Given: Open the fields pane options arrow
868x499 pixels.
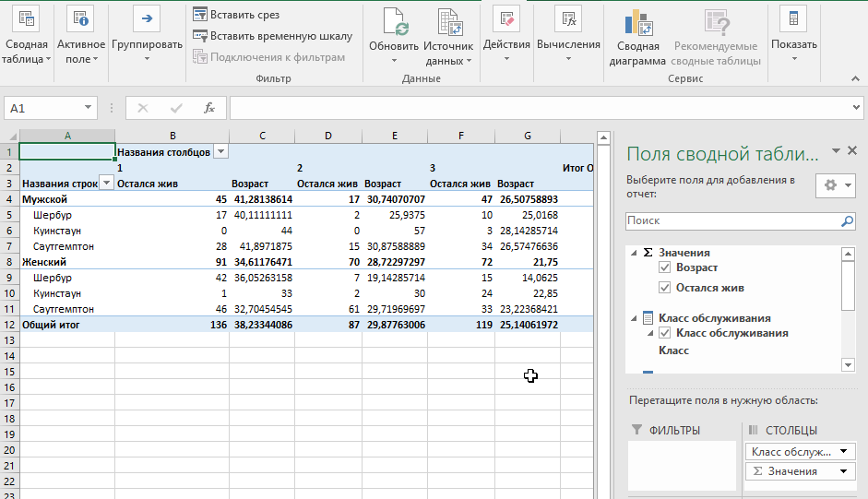Looking at the screenshot, I should (x=836, y=150).
